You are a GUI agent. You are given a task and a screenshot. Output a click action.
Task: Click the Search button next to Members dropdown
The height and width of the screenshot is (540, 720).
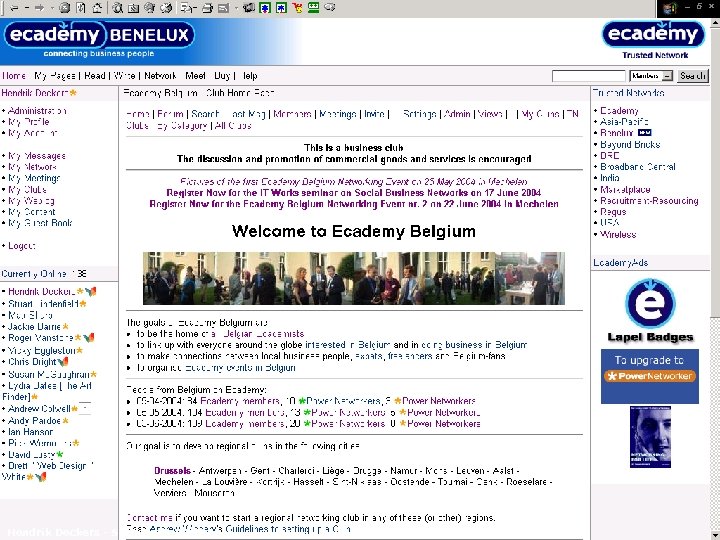pyautogui.click(x=693, y=76)
